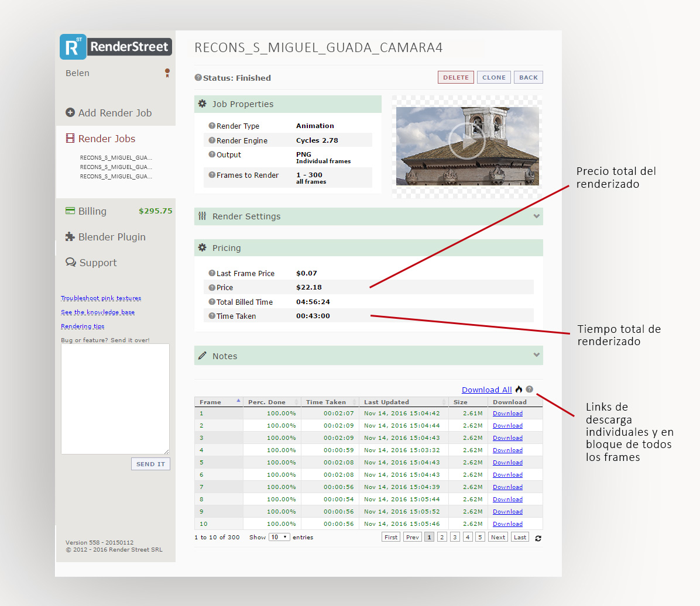Click the Download All link
The height and width of the screenshot is (606, 700).
486,390
